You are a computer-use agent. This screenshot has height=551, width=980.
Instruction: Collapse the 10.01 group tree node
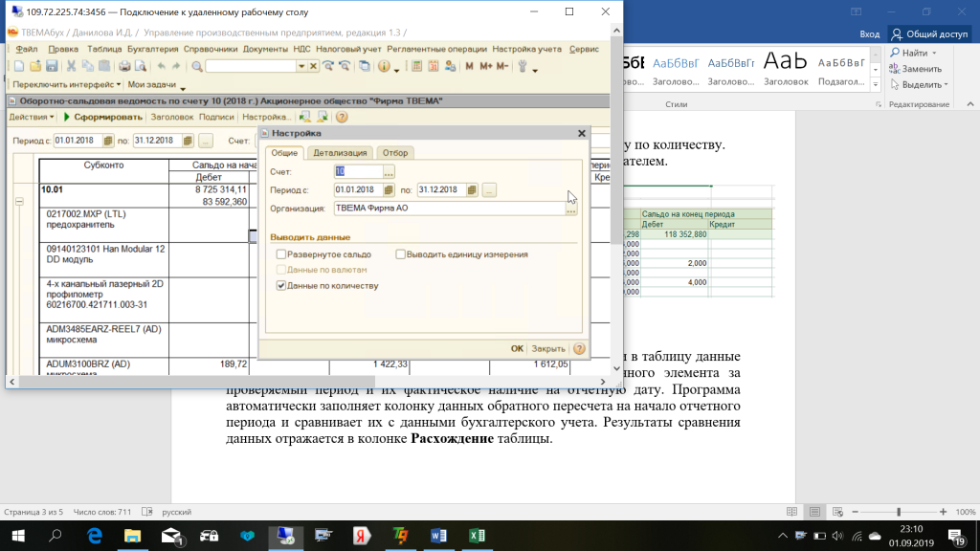click(x=19, y=202)
